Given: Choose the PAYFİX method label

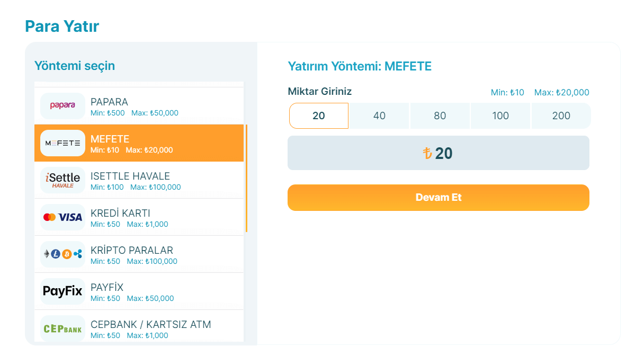Looking at the screenshot, I should [107, 287].
